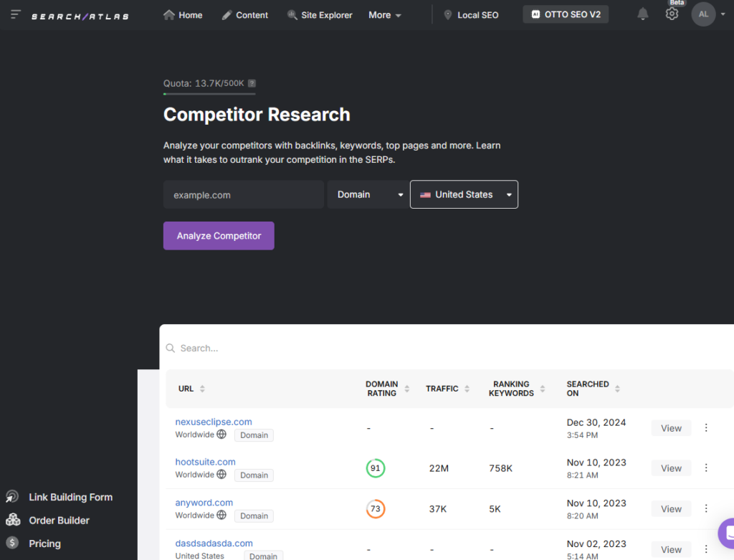Click the Pricing dollar icon
The image size is (734, 560).
click(12, 543)
